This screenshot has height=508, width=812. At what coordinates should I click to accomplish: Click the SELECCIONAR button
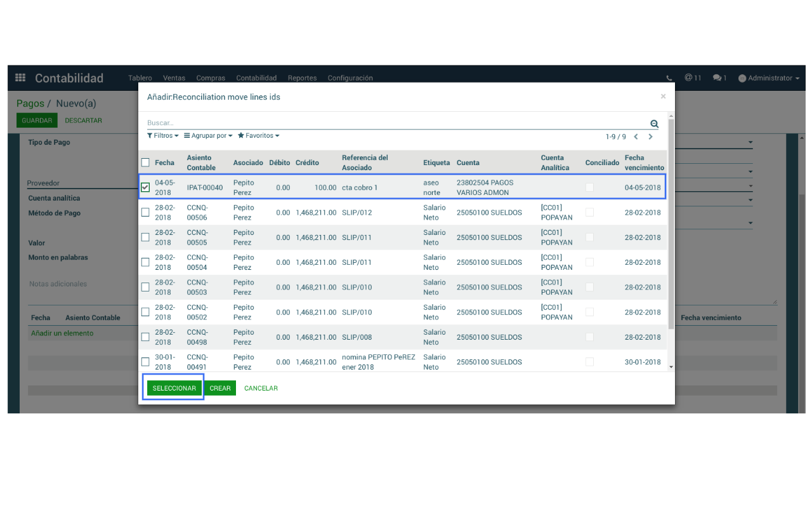tap(174, 388)
